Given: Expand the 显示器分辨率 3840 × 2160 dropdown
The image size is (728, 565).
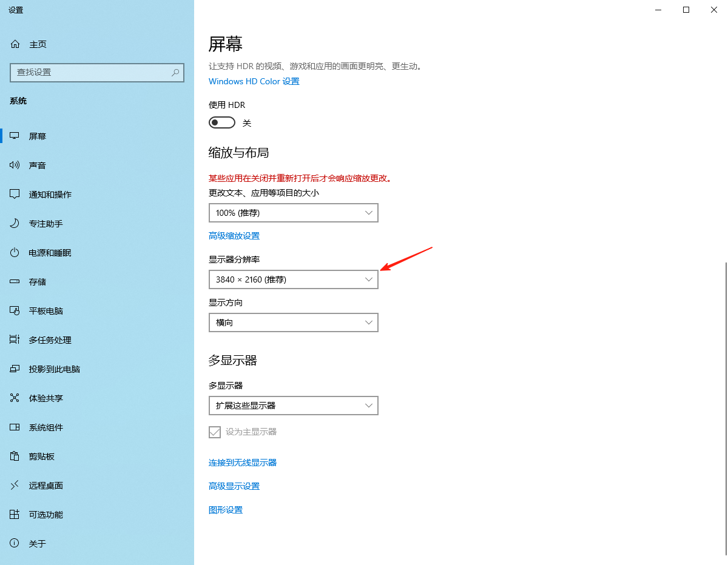Looking at the screenshot, I should coord(293,279).
